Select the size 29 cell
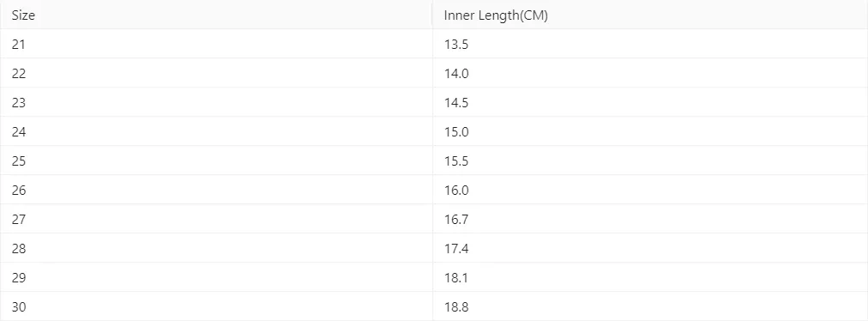 click(x=216, y=277)
